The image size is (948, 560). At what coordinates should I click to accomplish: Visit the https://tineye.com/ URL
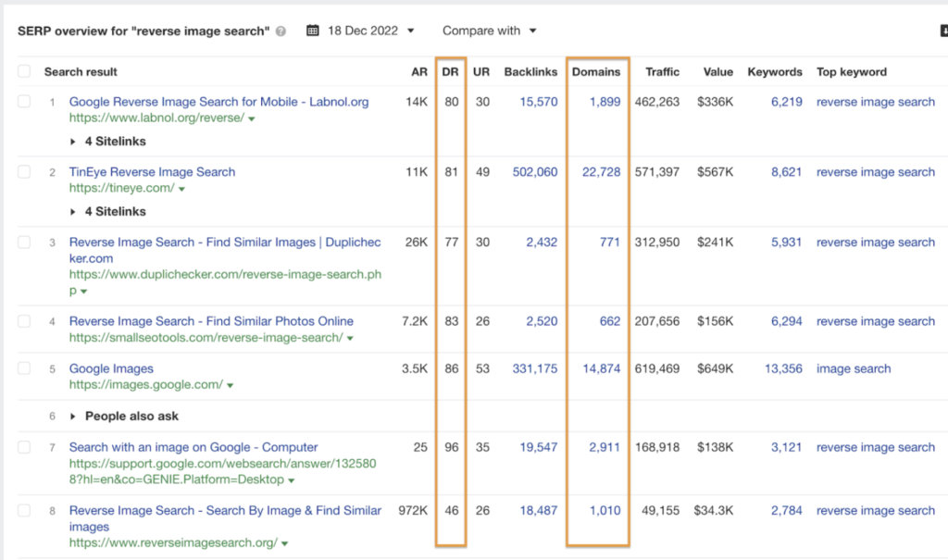coord(121,188)
